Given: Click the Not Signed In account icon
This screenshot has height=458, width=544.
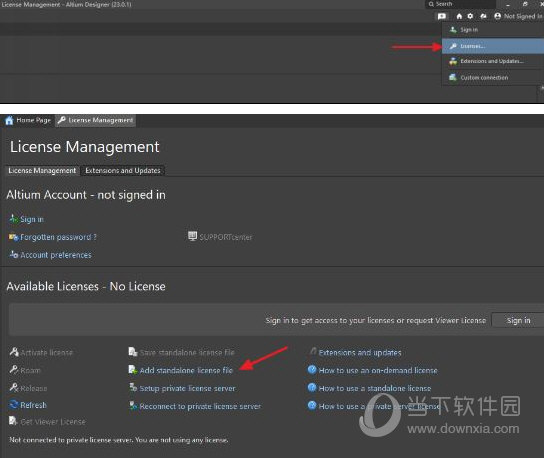Looking at the screenshot, I should pos(498,16).
